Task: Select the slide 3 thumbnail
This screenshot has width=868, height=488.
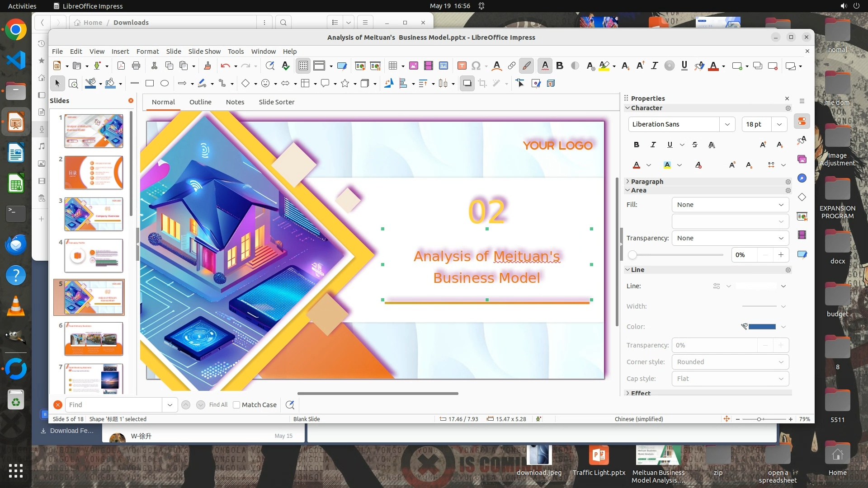Action: click(x=94, y=214)
